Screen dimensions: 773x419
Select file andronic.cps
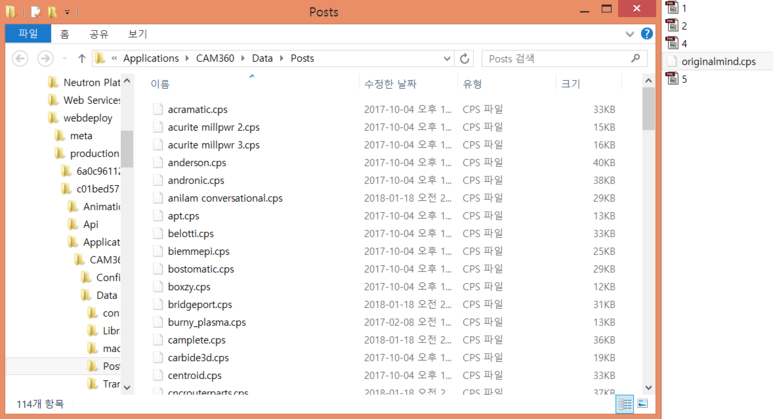[196, 180]
